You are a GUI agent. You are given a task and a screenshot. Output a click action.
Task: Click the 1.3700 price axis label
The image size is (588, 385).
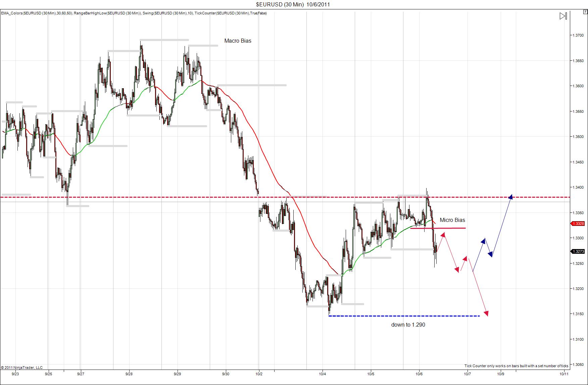pos(578,35)
